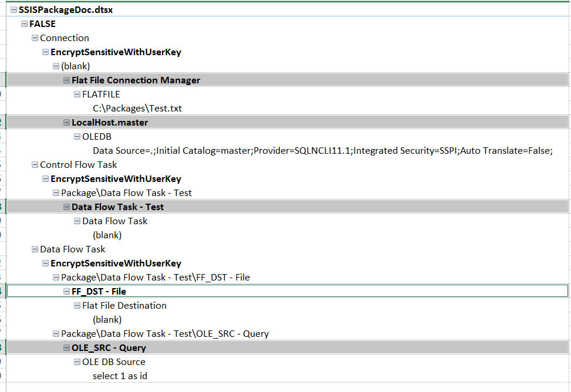Collapse the FALSE group

tap(25, 24)
